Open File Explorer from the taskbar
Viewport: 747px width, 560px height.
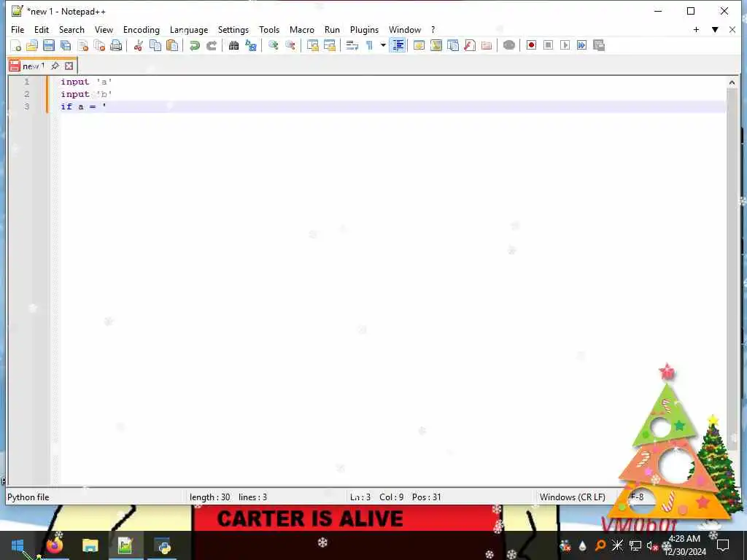(90, 545)
